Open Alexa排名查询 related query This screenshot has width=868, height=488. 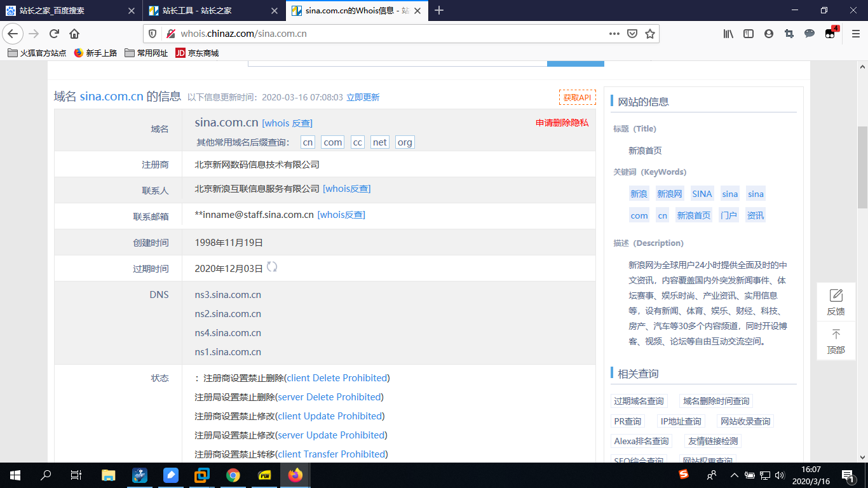coord(642,441)
